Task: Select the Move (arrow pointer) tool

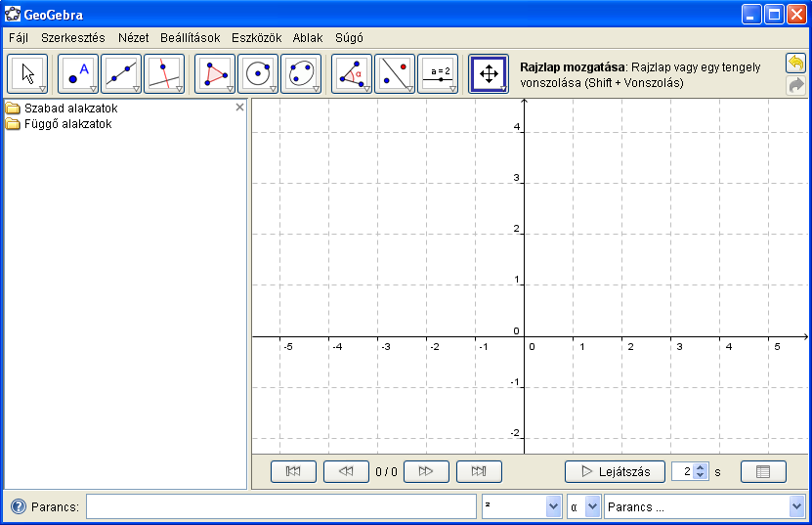Action: 27,74
